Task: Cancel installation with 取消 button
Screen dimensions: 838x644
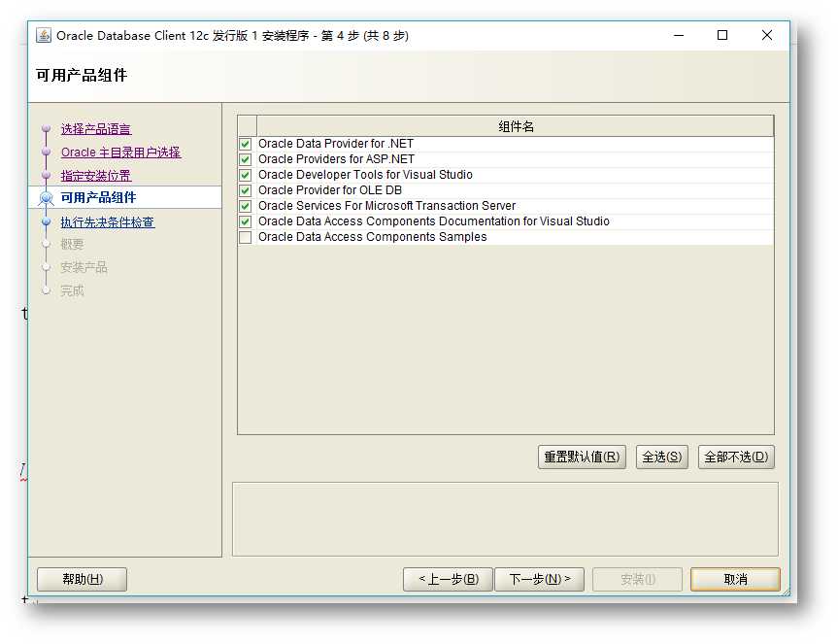Action: coord(735,579)
